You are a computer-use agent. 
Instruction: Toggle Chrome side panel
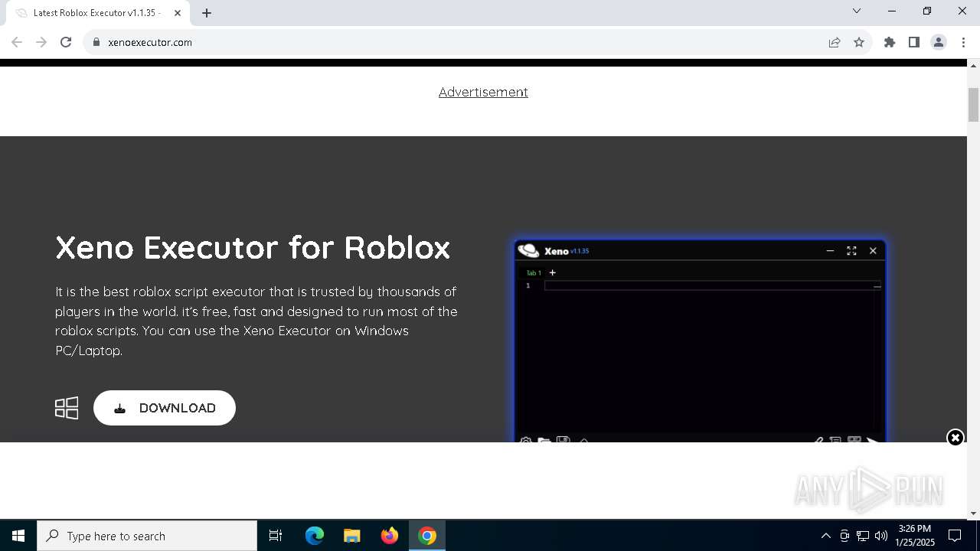point(914,43)
